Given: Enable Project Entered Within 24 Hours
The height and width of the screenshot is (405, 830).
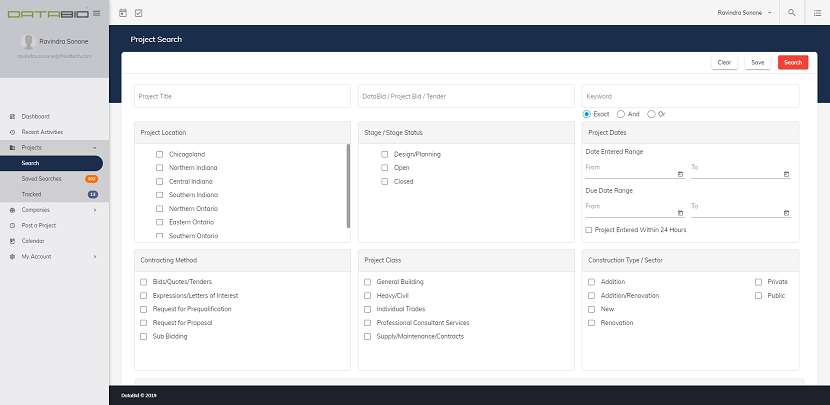Looking at the screenshot, I should [x=589, y=230].
